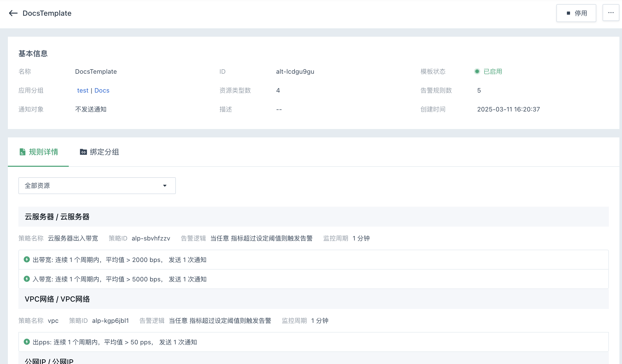The width and height of the screenshot is (622, 364).
Task: Select policy ID alp-kgp6jbl1
Action: pos(110,321)
